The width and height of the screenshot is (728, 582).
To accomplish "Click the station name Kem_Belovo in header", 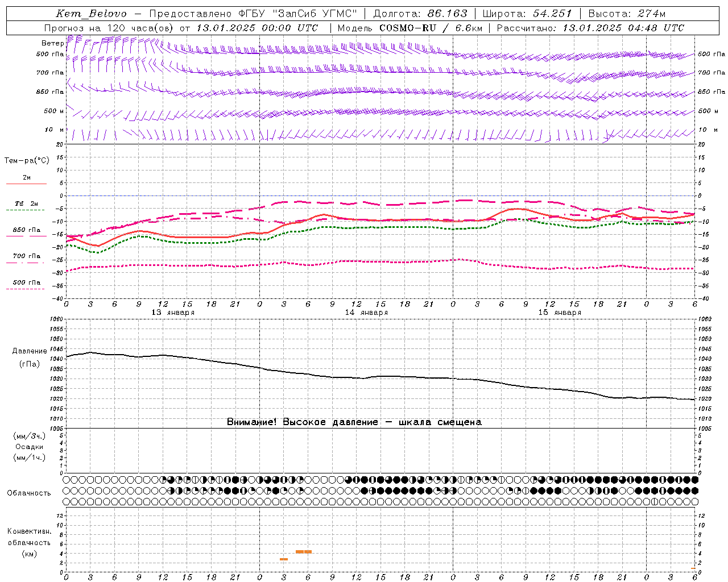I will (x=91, y=14).
